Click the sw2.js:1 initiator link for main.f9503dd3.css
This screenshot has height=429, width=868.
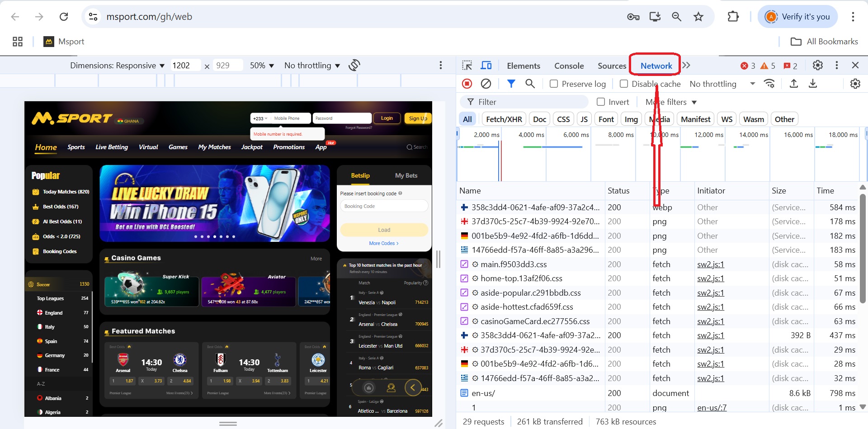click(x=710, y=264)
